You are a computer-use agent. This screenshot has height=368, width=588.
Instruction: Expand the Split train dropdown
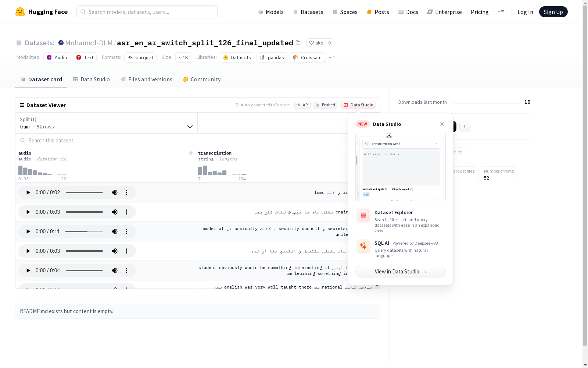tap(107, 123)
